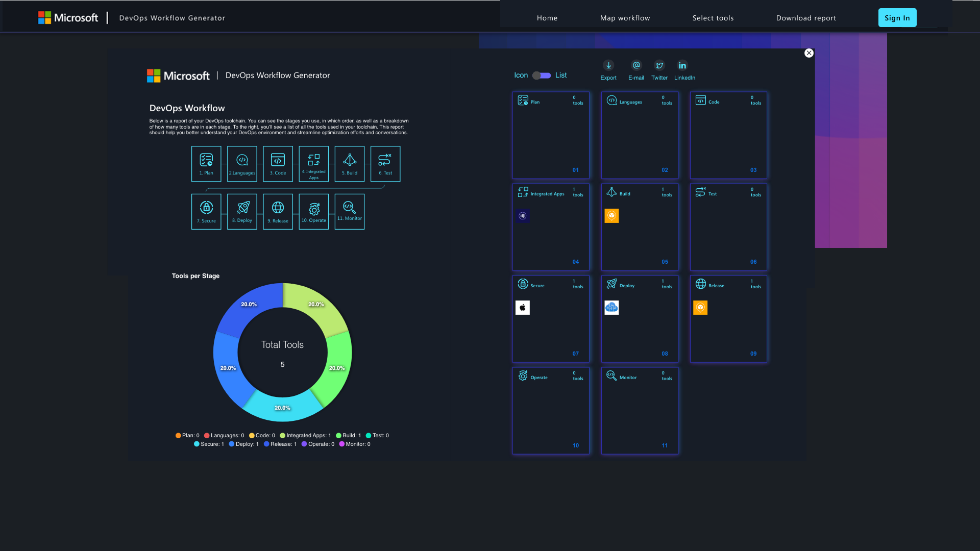This screenshot has height=551, width=980.
Task: Share report on LinkedIn icon
Action: pos(682,65)
